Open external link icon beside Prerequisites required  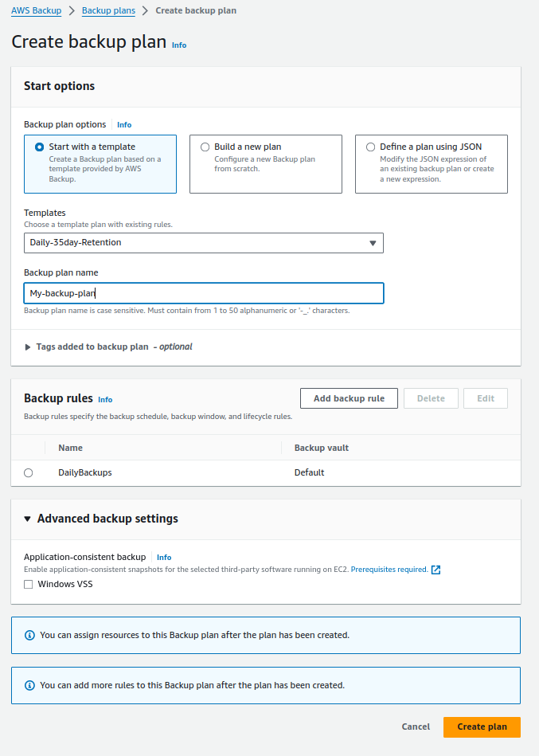pos(435,570)
